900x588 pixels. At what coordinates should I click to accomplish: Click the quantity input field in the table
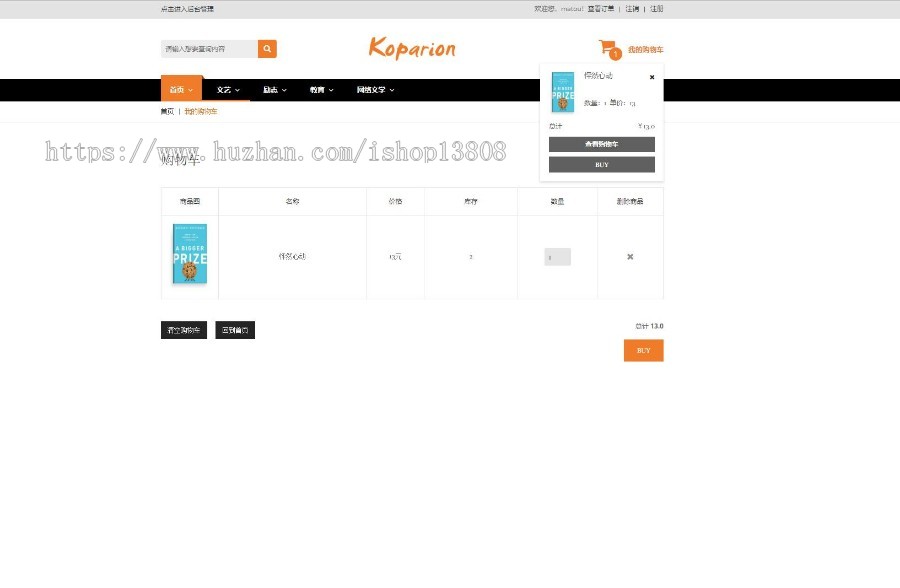pos(556,256)
